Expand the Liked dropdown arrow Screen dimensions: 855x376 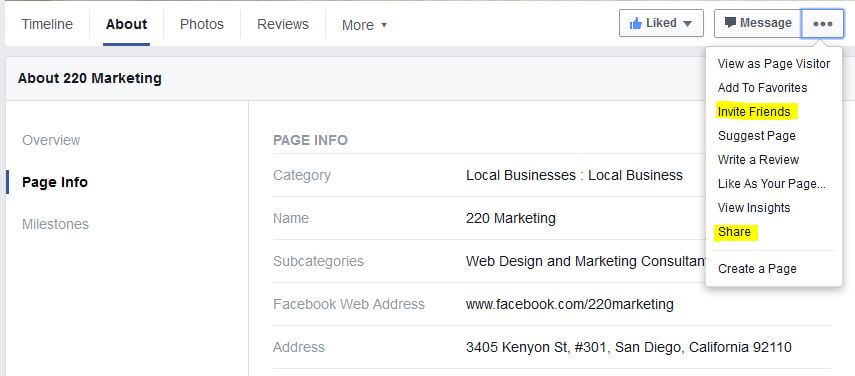687,23
